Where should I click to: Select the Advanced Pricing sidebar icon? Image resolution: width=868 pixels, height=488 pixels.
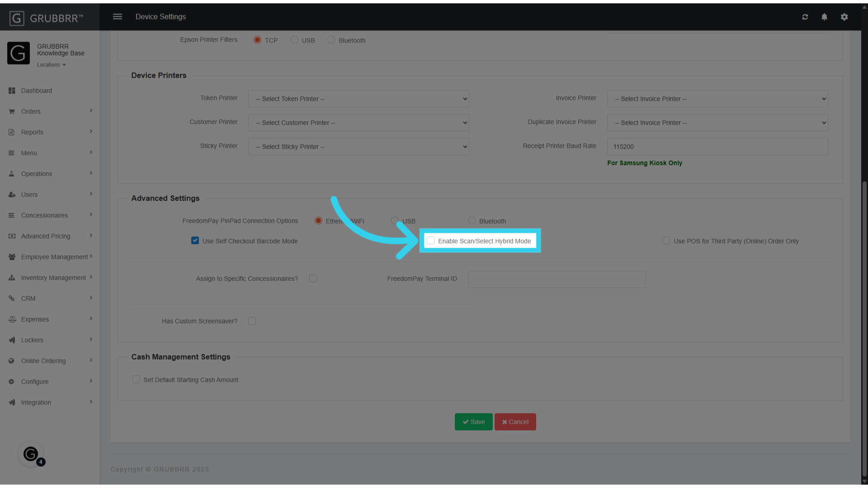coord(12,236)
